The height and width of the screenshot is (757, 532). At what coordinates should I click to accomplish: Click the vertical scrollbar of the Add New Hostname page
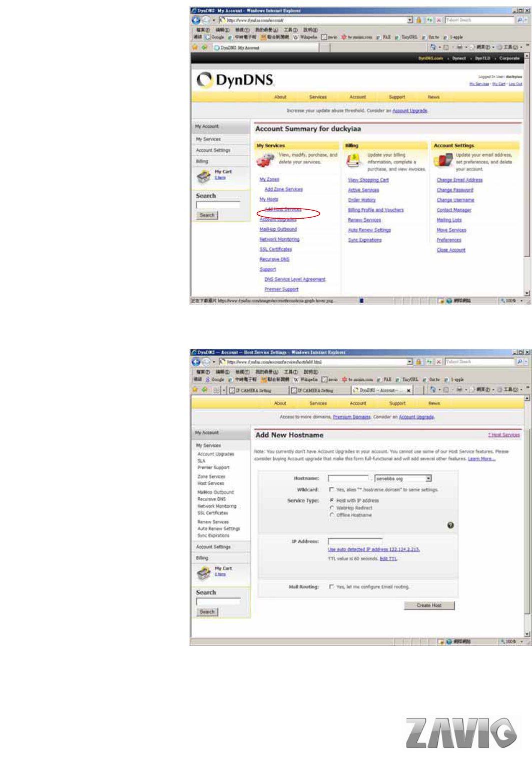click(x=527, y=515)
